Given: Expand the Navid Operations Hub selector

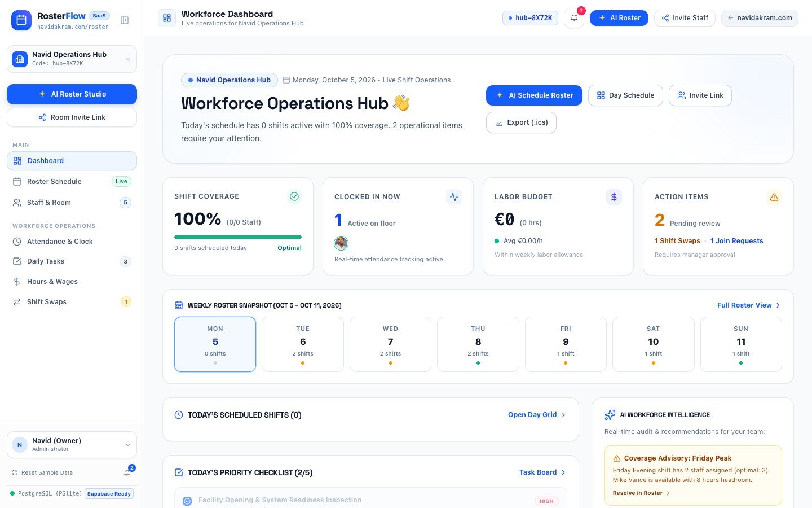Looking at the screenshot, I should pos(72,59).
